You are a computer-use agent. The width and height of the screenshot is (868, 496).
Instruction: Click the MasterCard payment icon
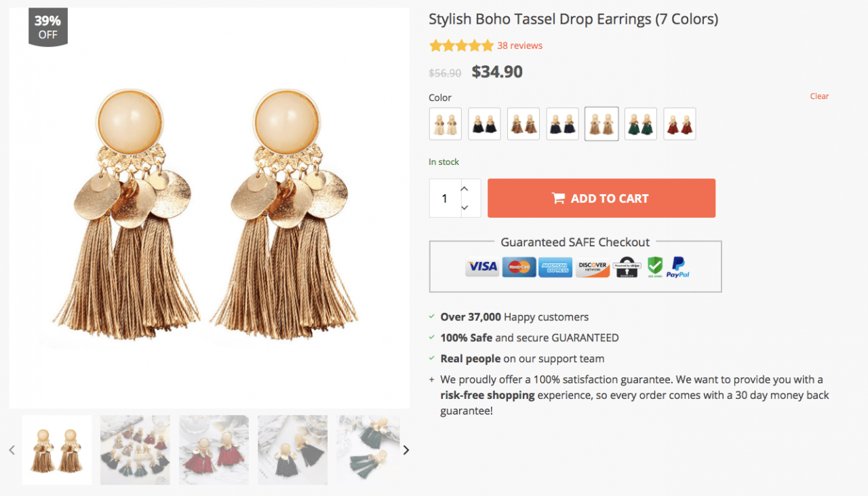click(x=519, y=267)
